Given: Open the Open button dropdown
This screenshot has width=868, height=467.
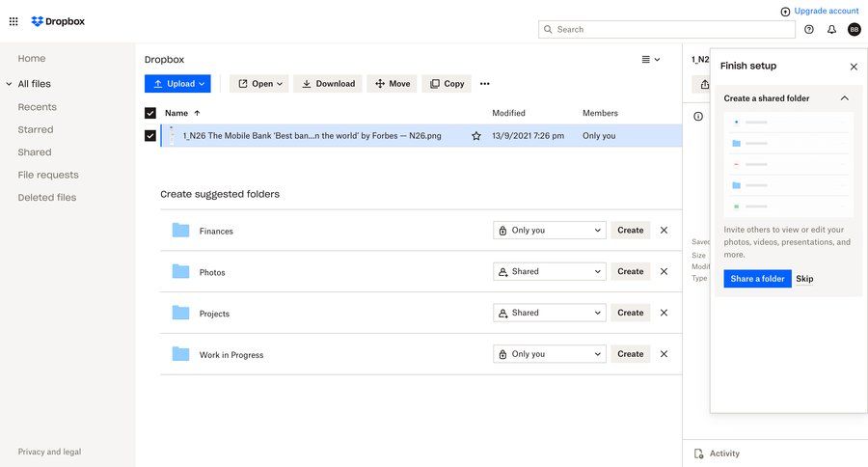Looking at the screenshot, I should pos(259,84).
